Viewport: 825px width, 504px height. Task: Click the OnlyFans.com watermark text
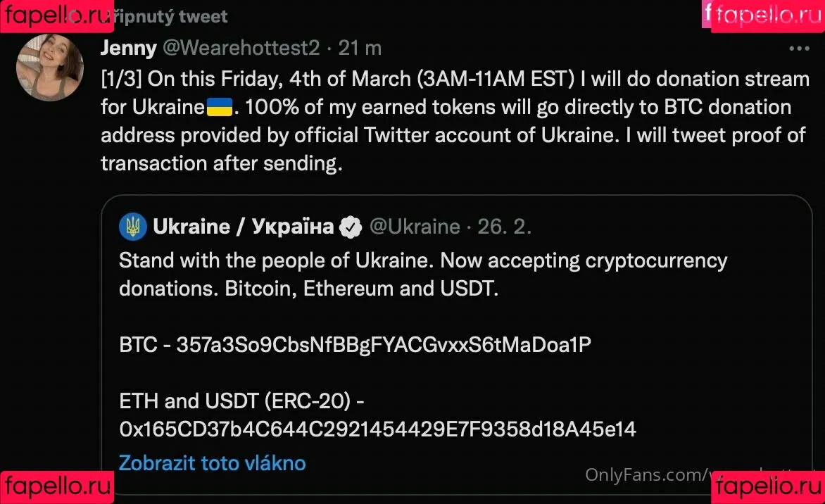coord(644,474)
